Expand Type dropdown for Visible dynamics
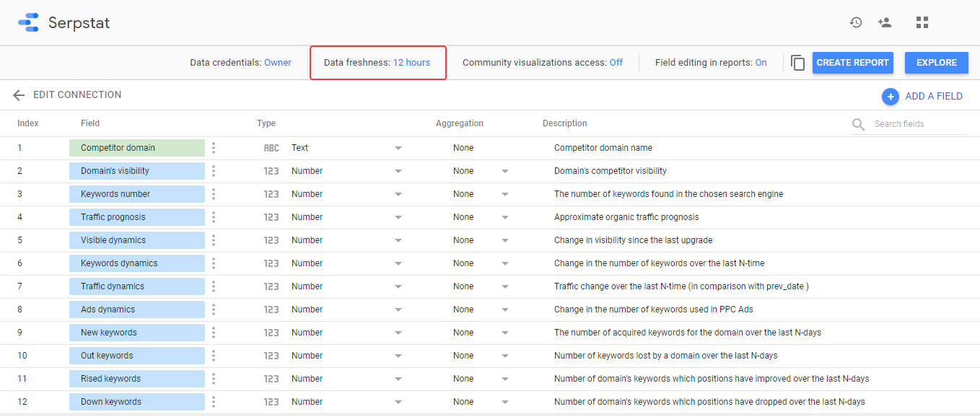 [398, 241]
